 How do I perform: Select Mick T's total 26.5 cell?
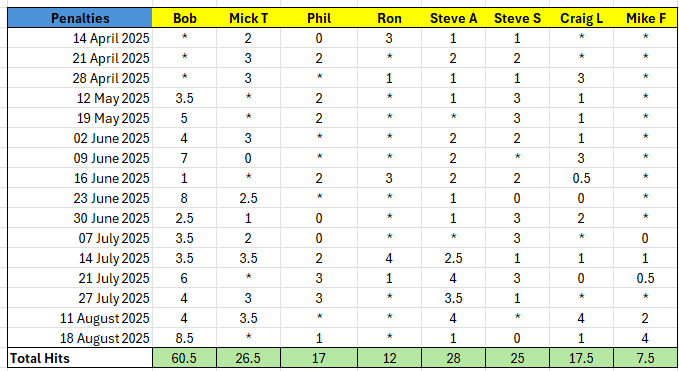coord(249,358)
